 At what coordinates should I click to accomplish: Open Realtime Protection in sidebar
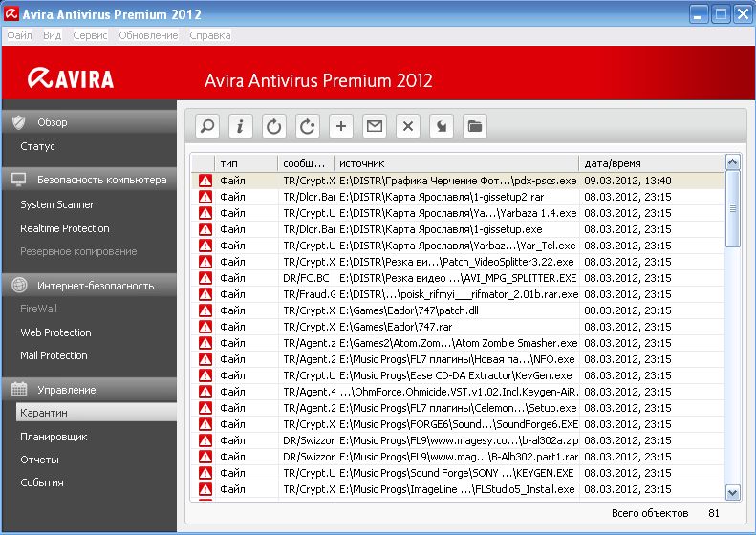click(65, 228)
